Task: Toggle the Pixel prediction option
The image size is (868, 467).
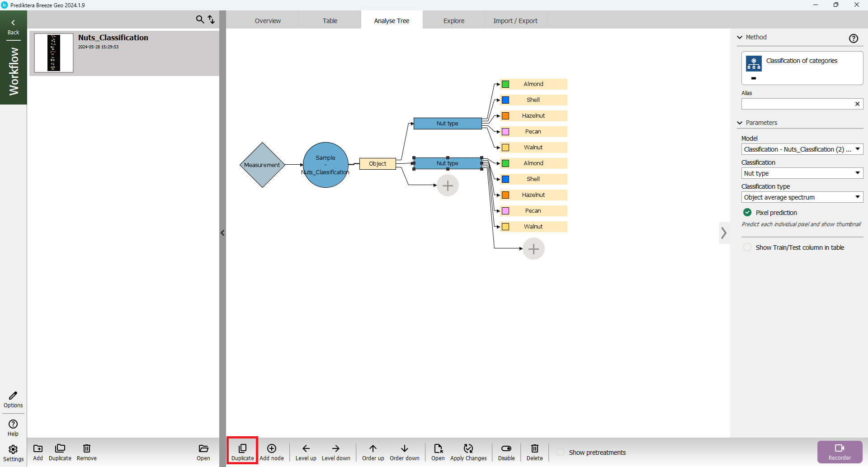Action: pos(747,213)
